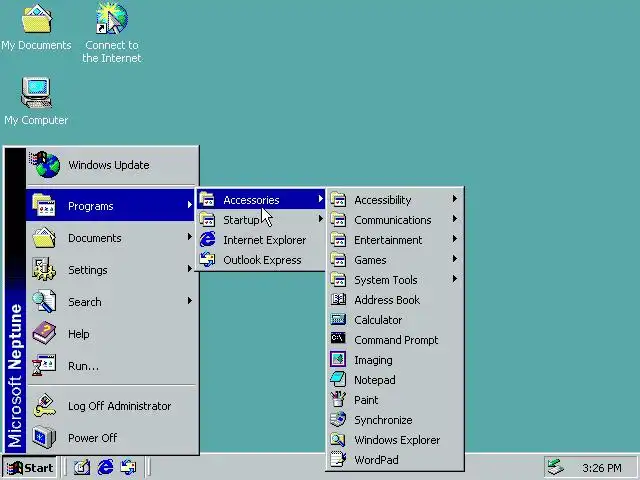
Task: Expand the Documents submenu arrow
Action: tap(190, 237)
